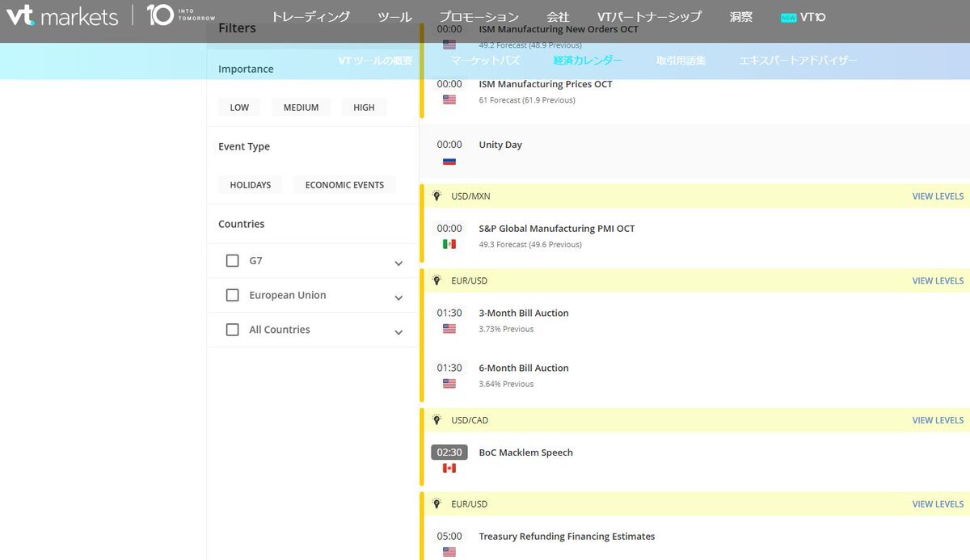970x560 pixels.
Task: Enable the All Countries checkbox
Action: pos(233,330)
